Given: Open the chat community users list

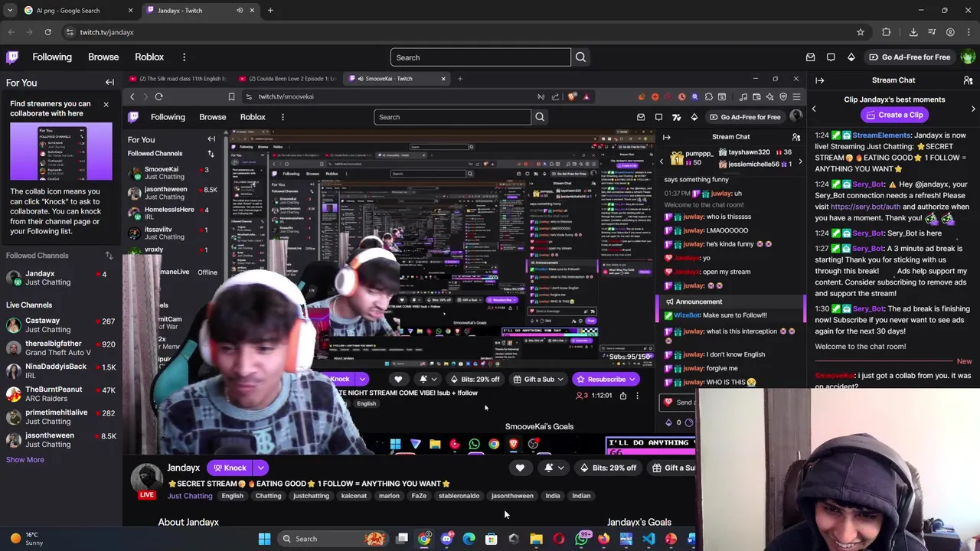Looking at the screenshot, I should [x=968, y=80].
